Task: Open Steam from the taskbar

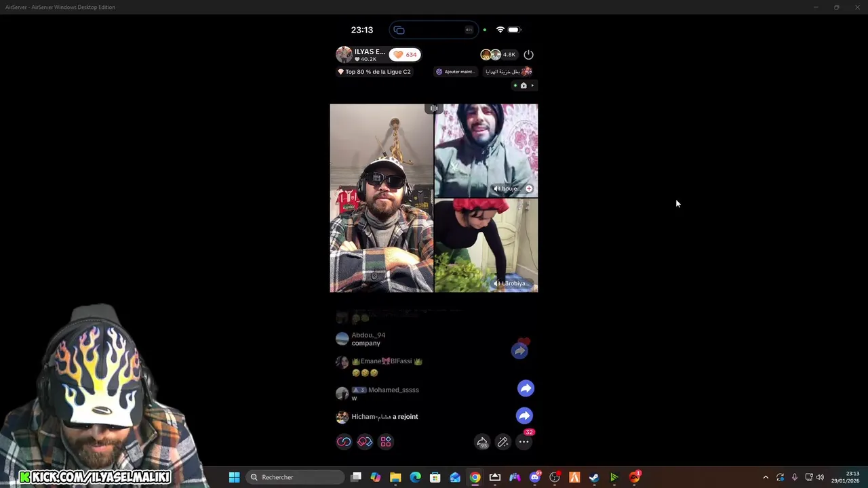Action: pos(594,477)
